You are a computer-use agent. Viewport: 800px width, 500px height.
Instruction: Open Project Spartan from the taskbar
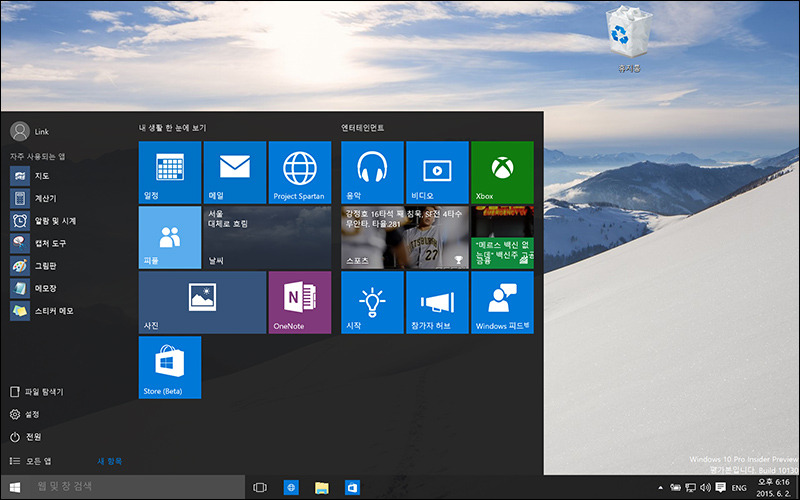click(291, 488)
